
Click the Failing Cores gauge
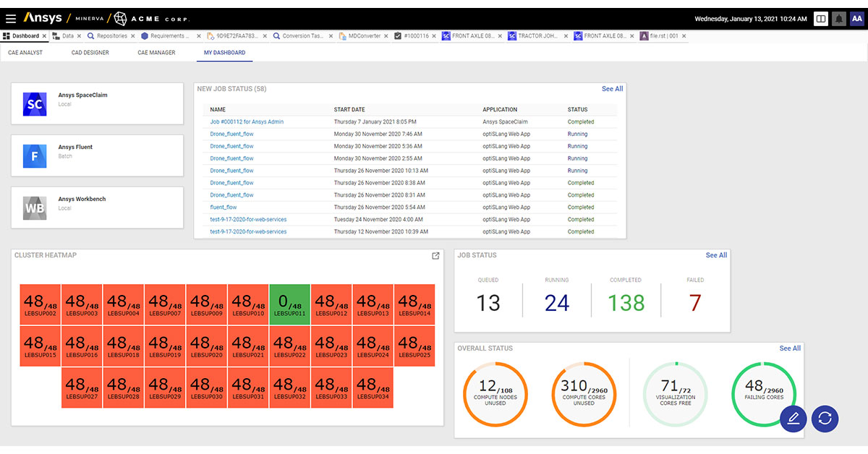click(764, 394)
